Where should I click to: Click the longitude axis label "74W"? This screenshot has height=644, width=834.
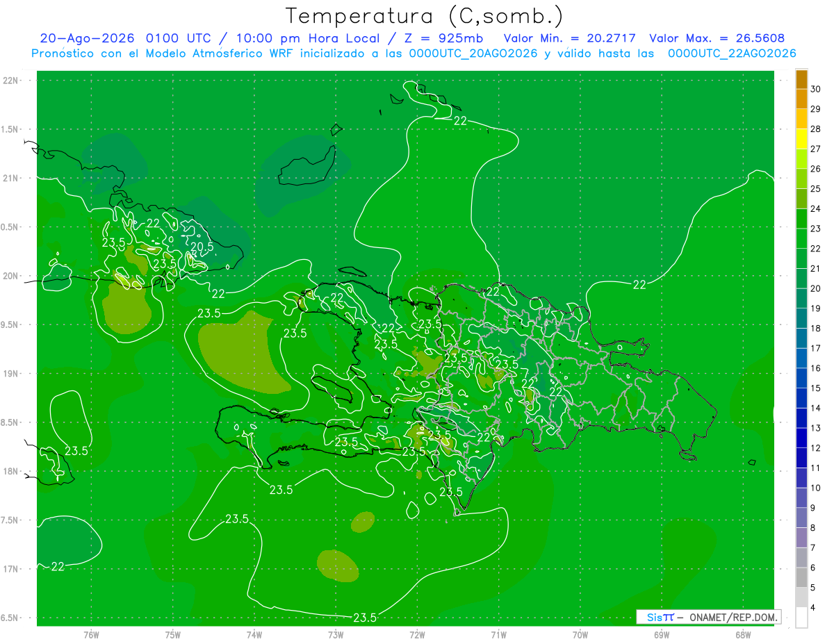[254, 635]
